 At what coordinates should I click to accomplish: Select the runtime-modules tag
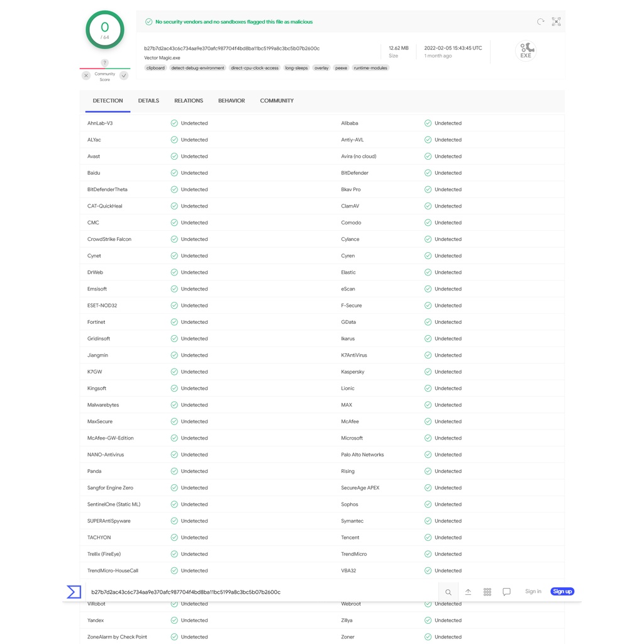coord(370,68)
